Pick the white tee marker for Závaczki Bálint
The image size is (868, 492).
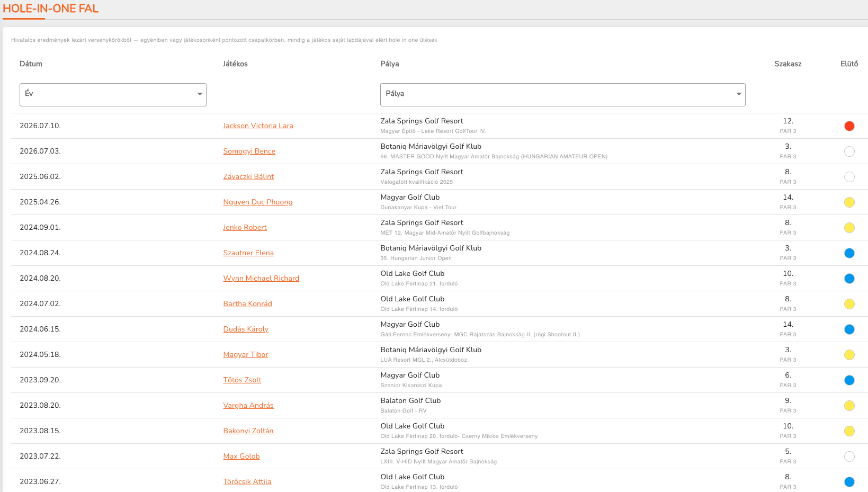tap(849, 177)
